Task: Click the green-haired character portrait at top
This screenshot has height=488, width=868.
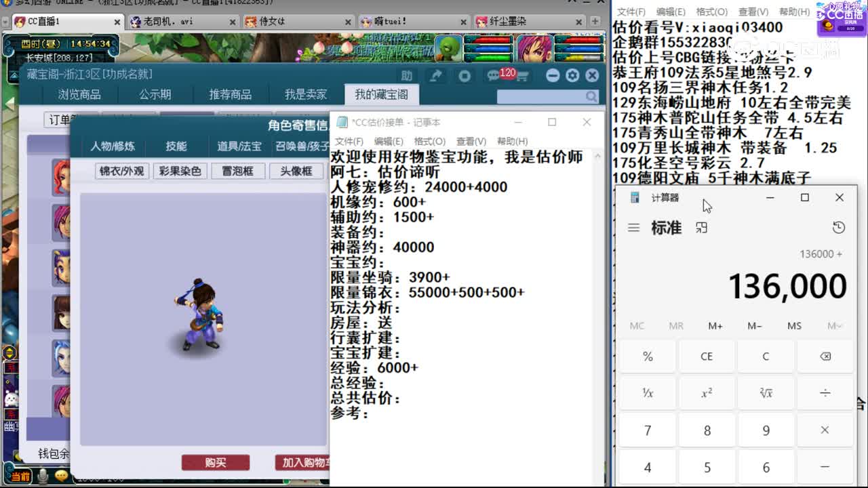Action: (x=448, y=49)
